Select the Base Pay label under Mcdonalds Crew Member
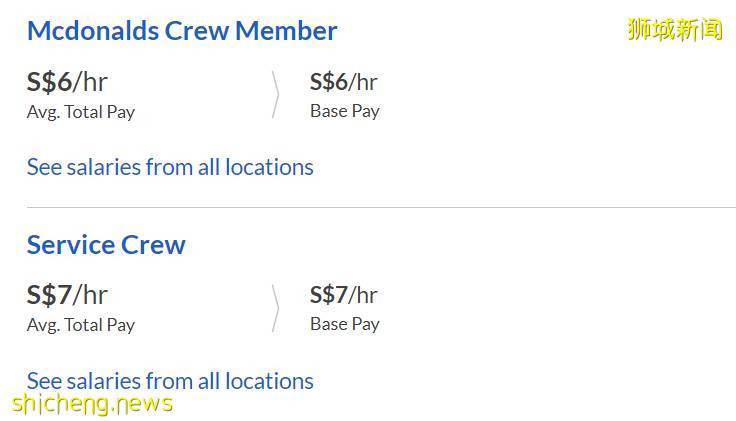 pyautogui.click(x=344, y=111)
